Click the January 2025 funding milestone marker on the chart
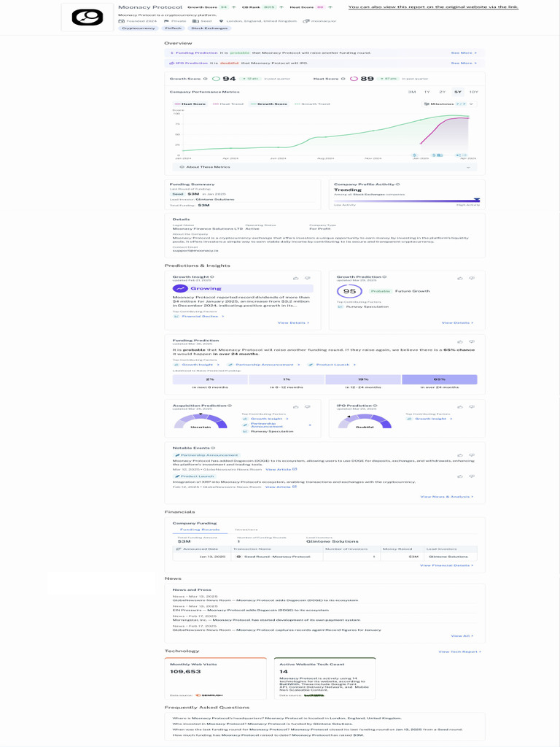 [x=414, y=155]
